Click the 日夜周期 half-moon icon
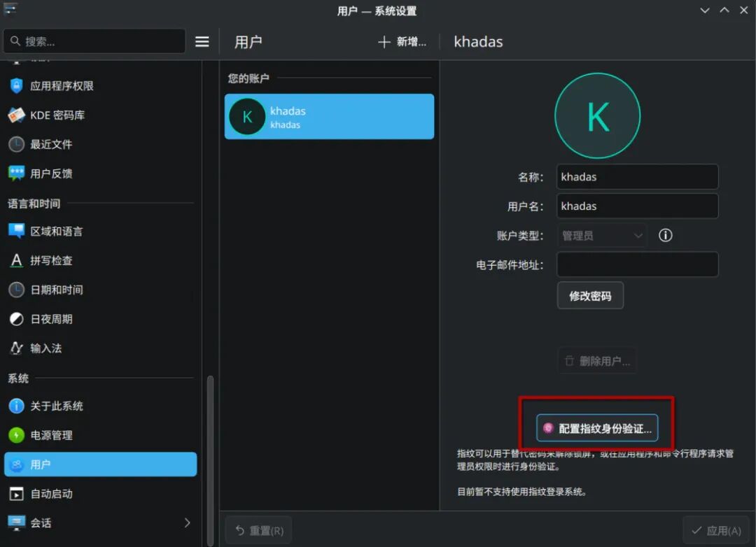 pos(16,319)
